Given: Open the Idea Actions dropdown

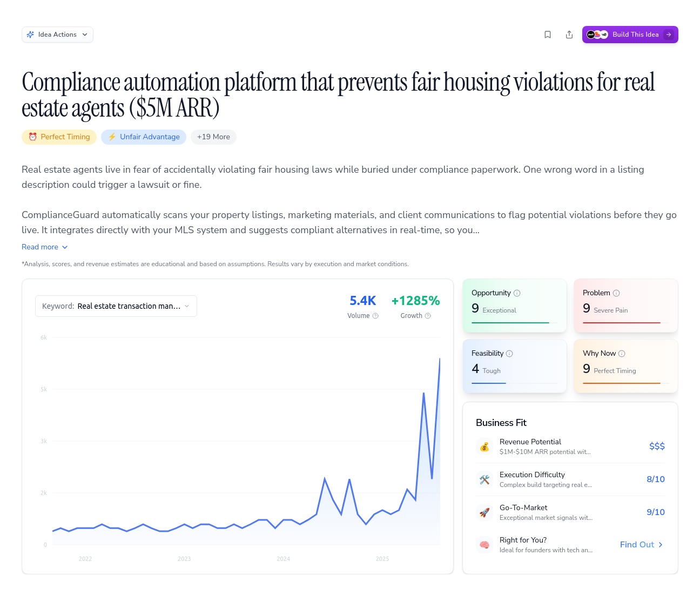Looking at the screenshot, I should [57, 34].
